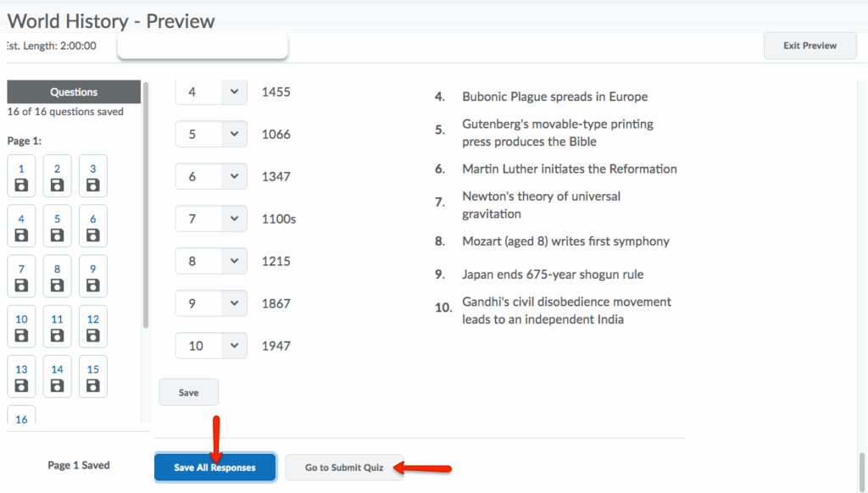Select question 9 in Questions panel
Image resolution: width=868 pixels, height=493 pixels.
click(x=93, y=277)
